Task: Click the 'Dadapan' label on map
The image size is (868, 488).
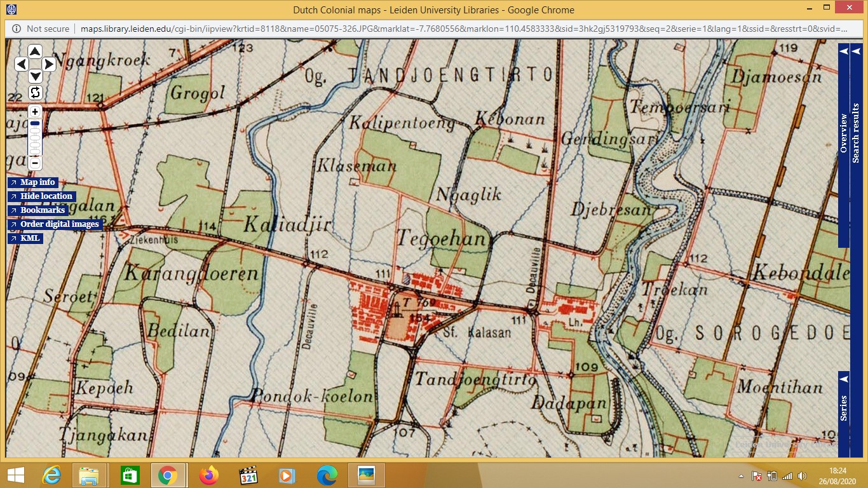Action: 569,403
